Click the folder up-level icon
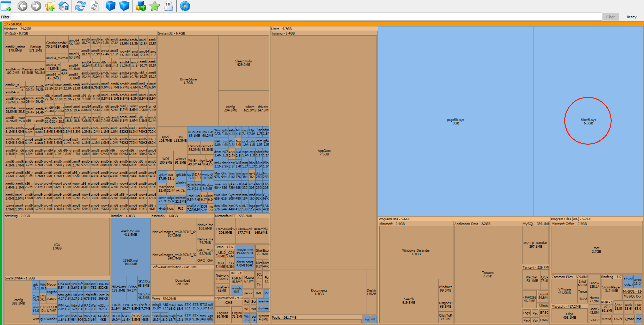 pyautogui.click(x=50, y=6)
